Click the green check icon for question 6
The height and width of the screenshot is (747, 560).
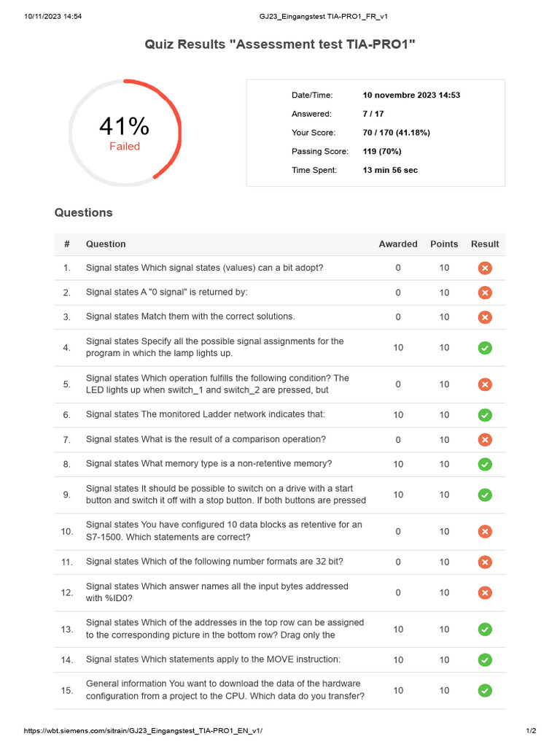[x=485, y=415]
